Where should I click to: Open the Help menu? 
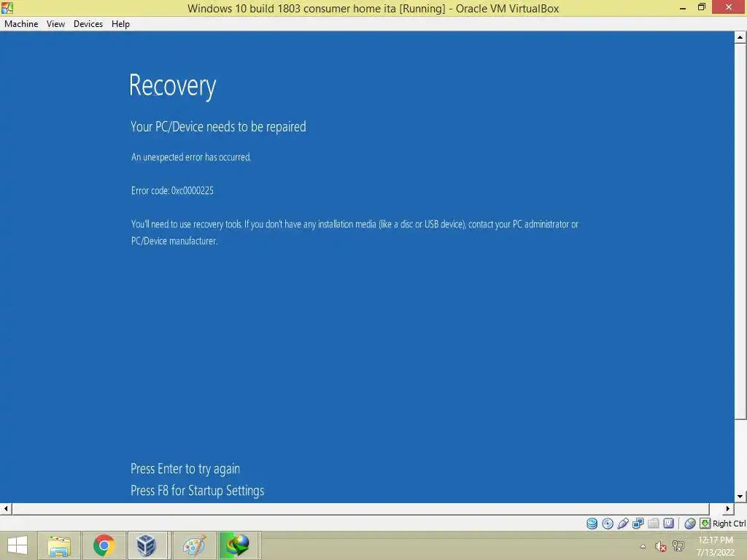point(120,24)
